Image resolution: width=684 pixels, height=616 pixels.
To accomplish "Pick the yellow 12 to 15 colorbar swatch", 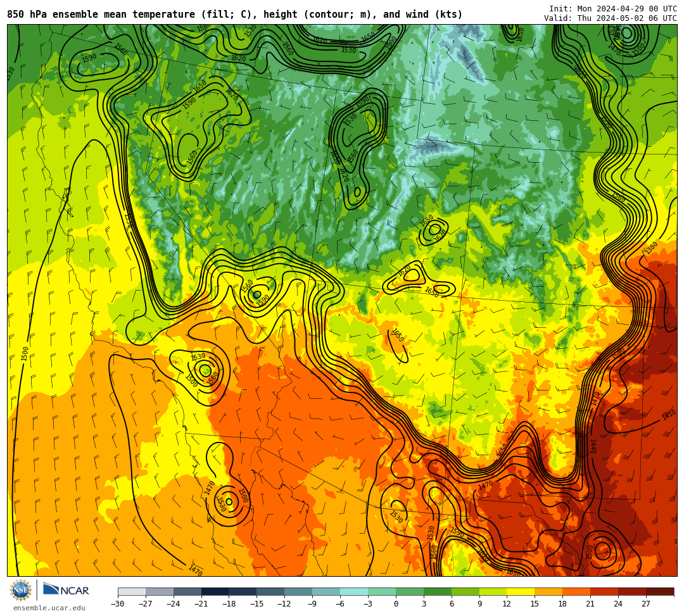I will (x=521, y=591).
